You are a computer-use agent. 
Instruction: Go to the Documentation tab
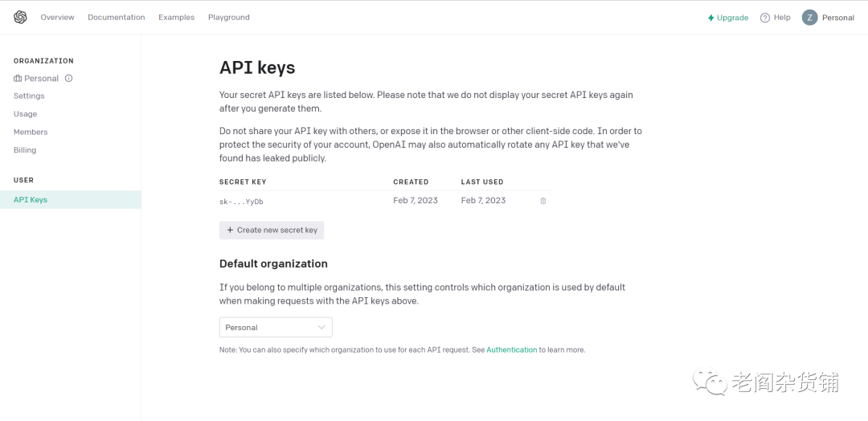117,17
